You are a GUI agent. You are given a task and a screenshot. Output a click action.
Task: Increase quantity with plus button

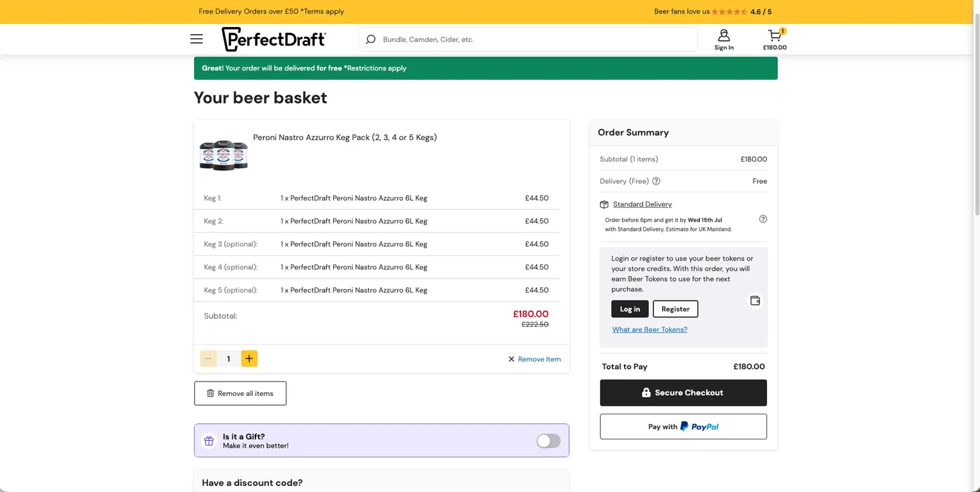pyautogui.click(x=249, y=359)
